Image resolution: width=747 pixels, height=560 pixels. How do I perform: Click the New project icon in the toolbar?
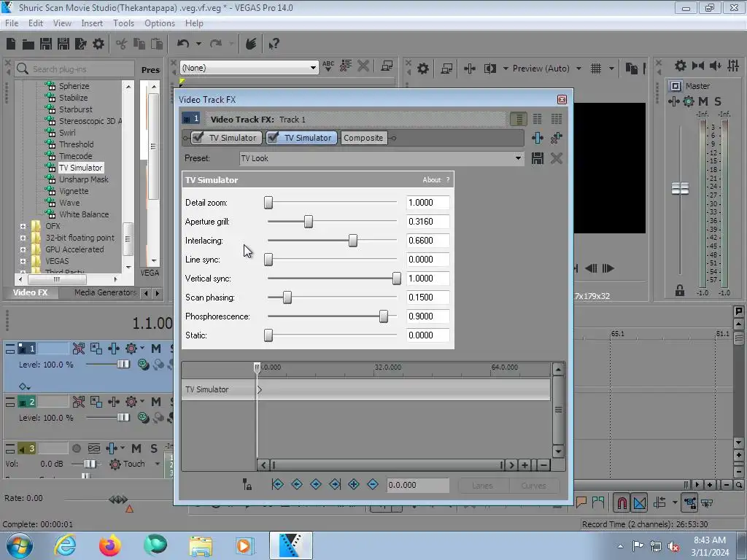click(x=11, y=44)
